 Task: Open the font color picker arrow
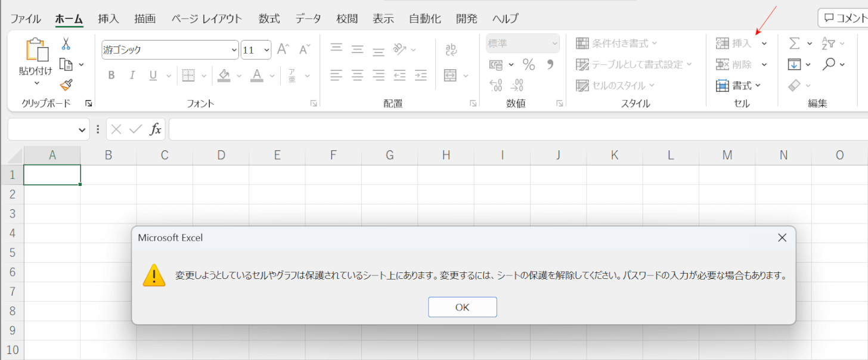[x=272, y=76]
